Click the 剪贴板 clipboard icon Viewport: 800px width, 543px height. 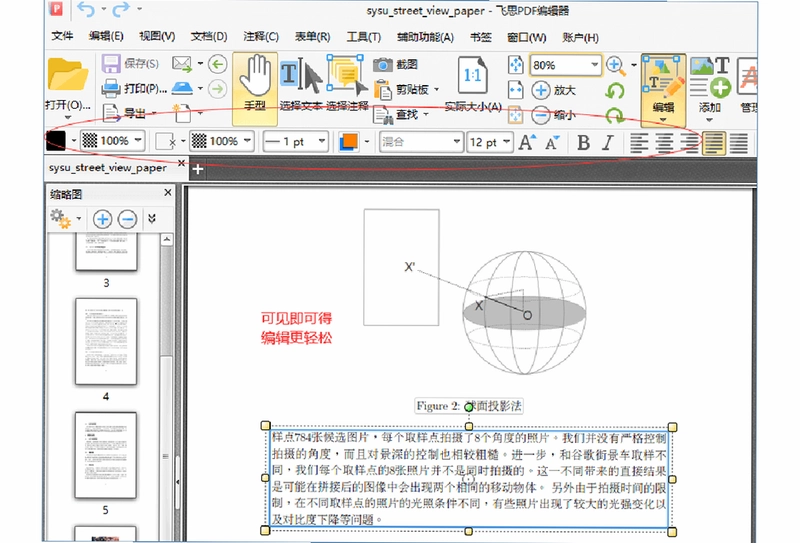[x=383, y=89]
